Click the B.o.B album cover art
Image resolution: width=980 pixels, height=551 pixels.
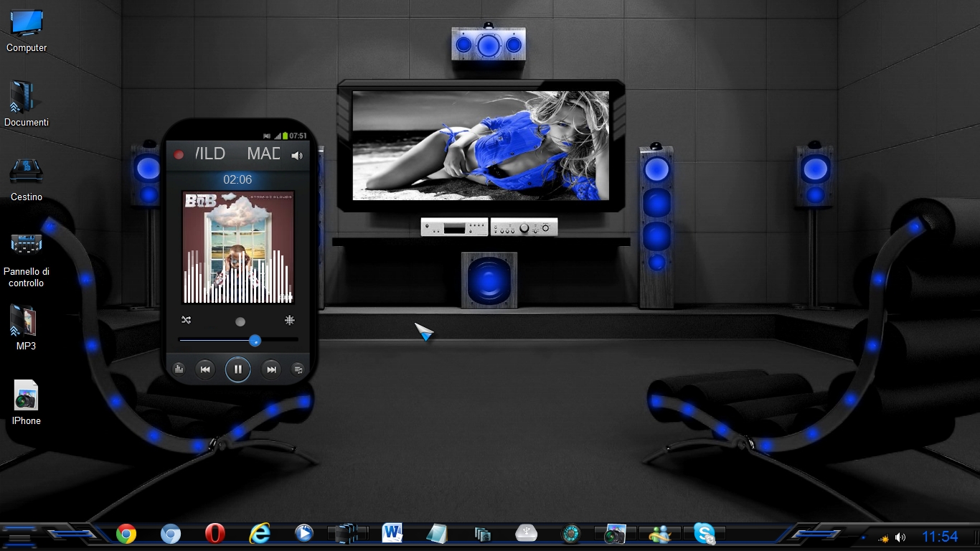237,247
